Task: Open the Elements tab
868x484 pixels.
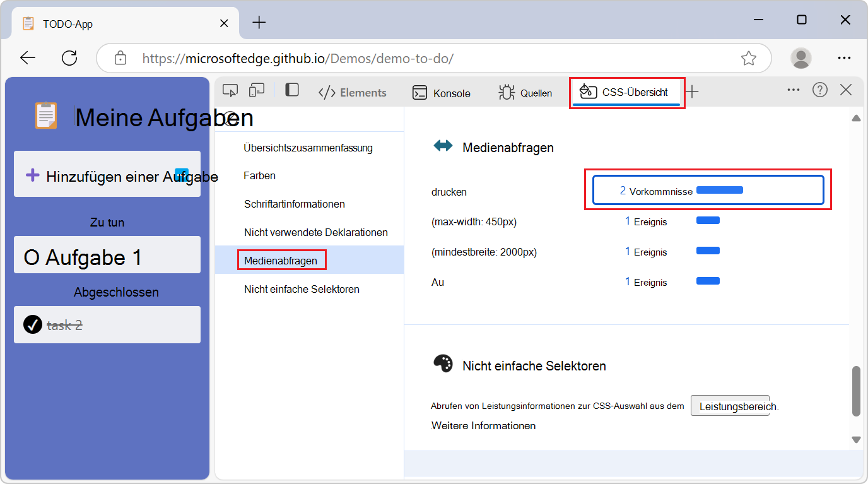Action: coord(352,93)
